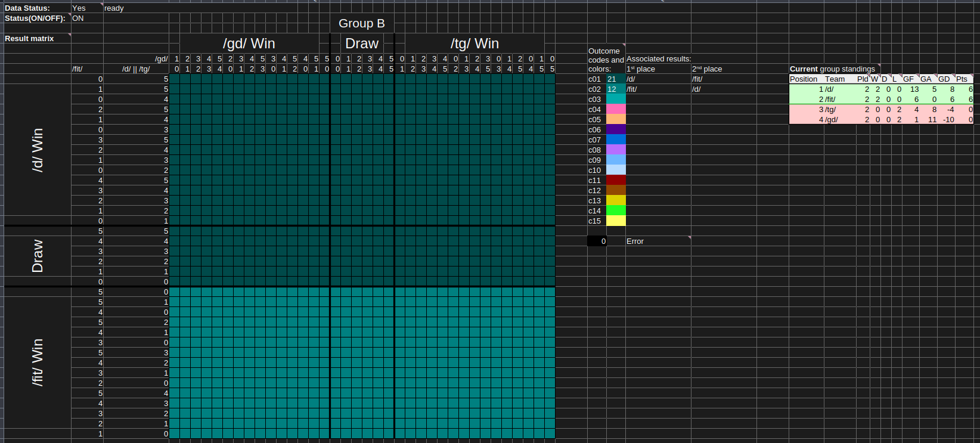980x443 pixels.
Task: Click the "GF" standings header
Action: point(908,79)
